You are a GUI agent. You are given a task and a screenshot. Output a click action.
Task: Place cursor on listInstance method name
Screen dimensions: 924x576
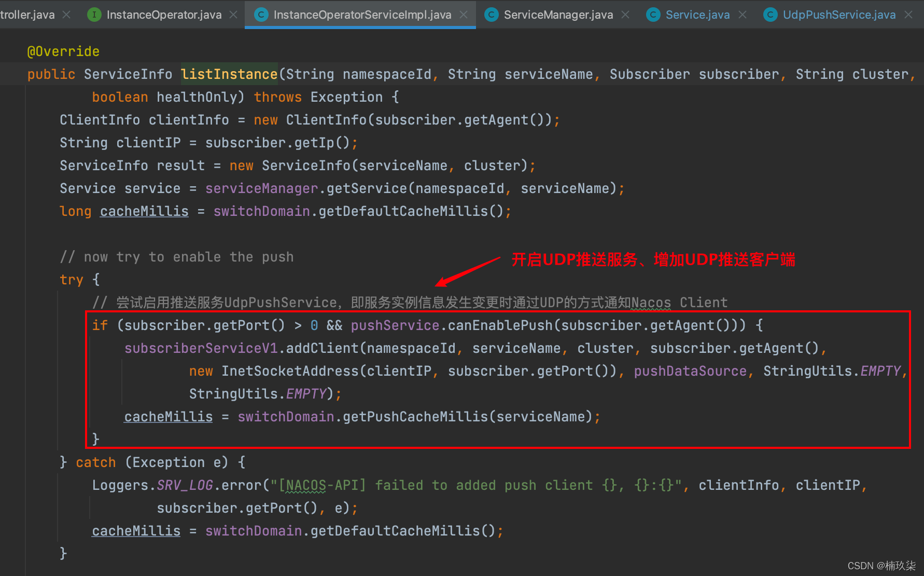coord(229,74)
